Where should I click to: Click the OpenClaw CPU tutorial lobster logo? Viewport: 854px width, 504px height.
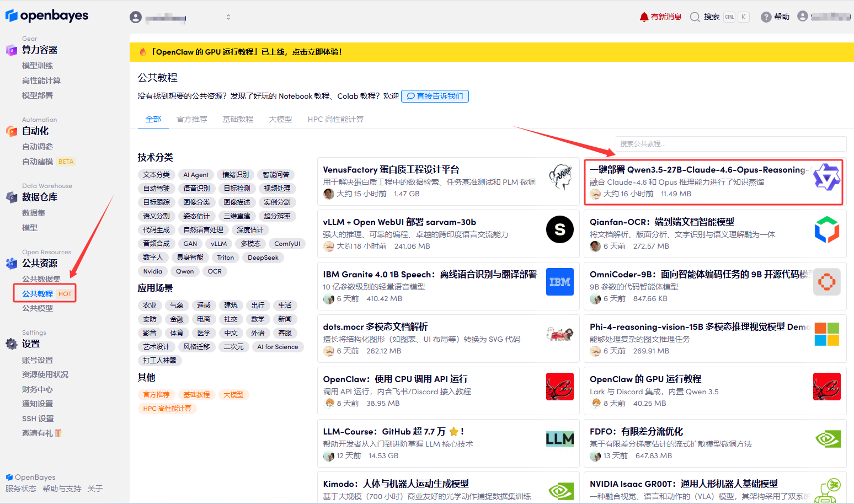560,387
